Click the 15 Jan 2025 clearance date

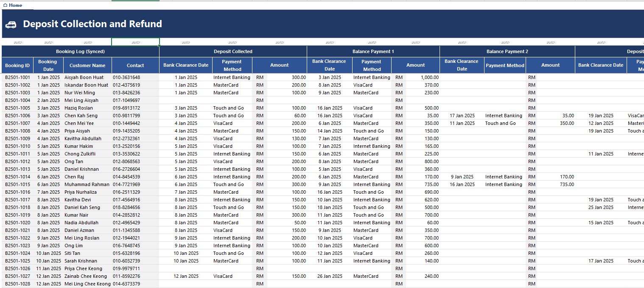point(601,223)
